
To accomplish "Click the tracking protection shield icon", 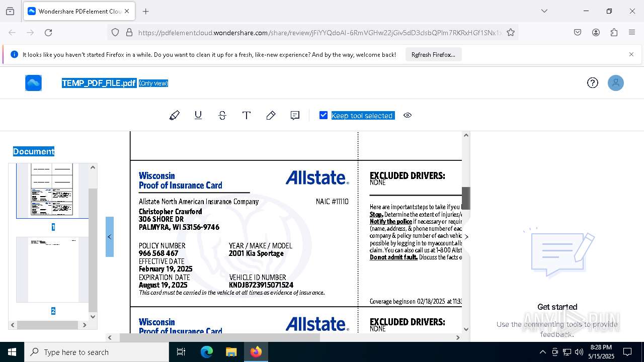I will point(115,32).
